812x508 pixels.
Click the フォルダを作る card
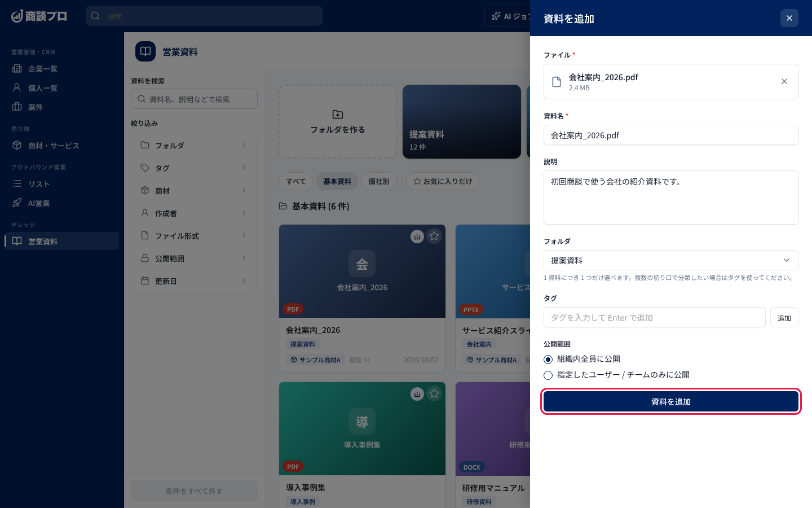(338, 121)
